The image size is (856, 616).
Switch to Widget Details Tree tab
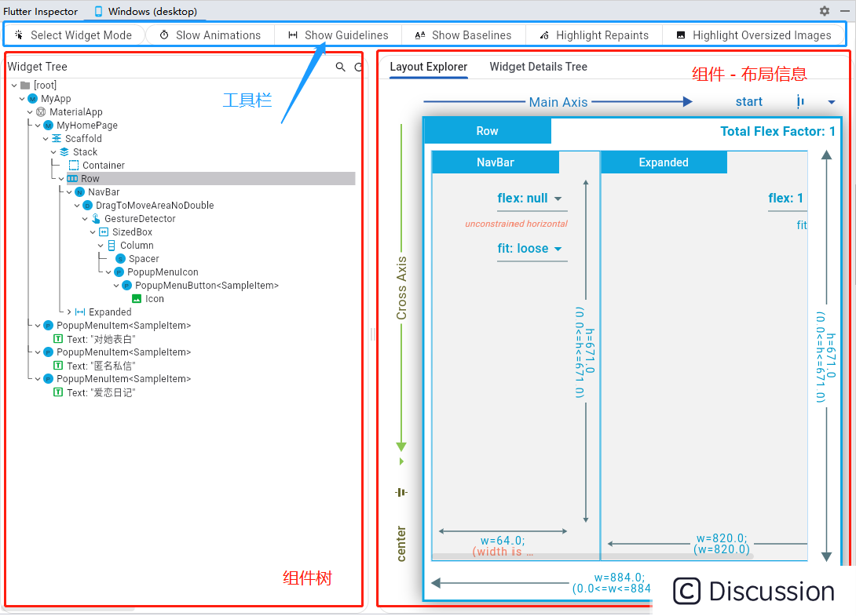tap(538, 67)
